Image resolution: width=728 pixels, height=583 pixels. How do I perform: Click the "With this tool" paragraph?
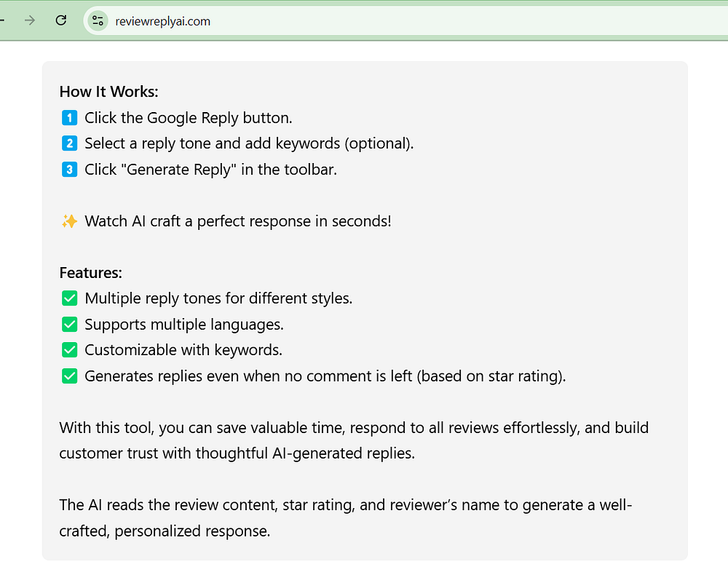(x=354, y=440)
